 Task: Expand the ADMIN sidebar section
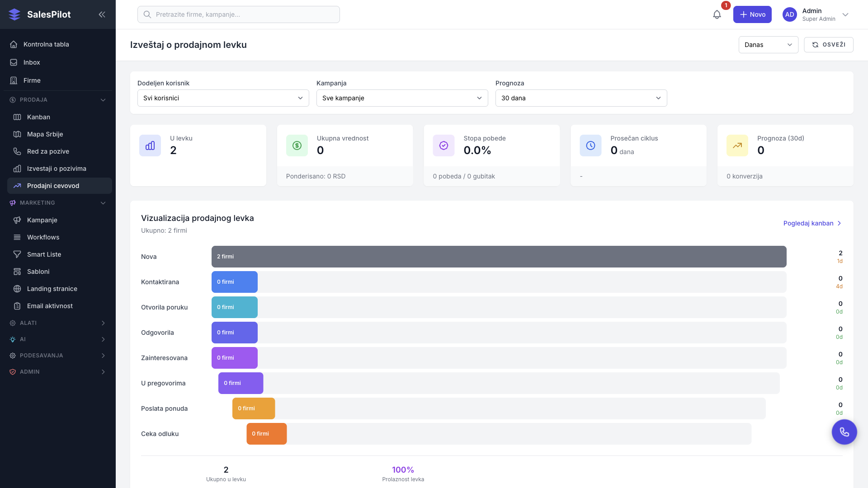[58, 372]
